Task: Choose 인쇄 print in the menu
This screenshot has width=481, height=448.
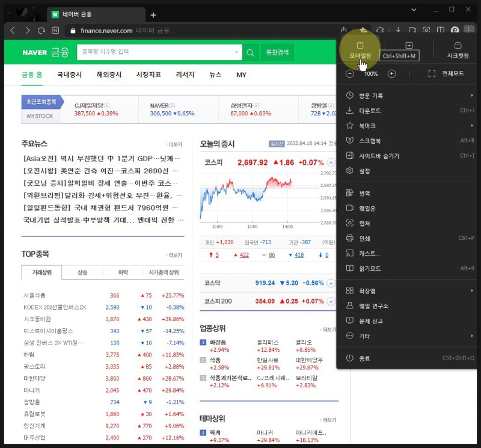Action: (407, 238)
